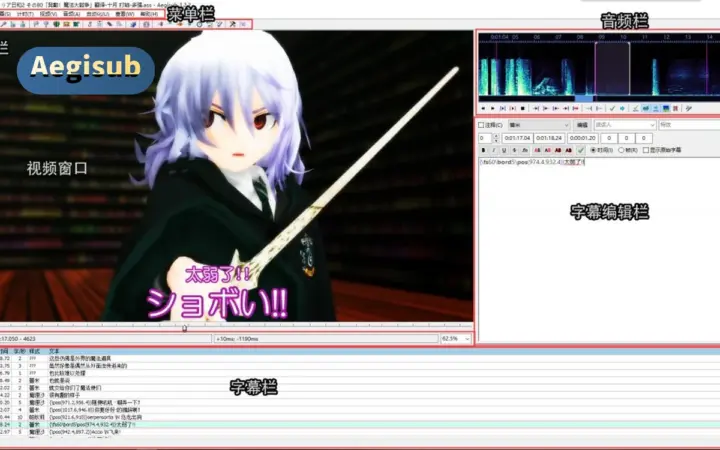Commit line with the green check in edit box
This screenshot has height=450, width=720.
coord(581,150)
